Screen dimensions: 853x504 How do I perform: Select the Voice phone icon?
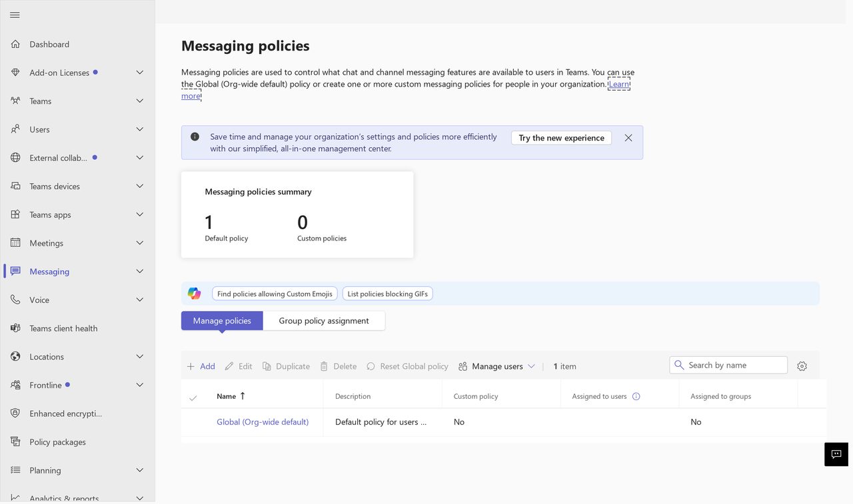[15, 300]
